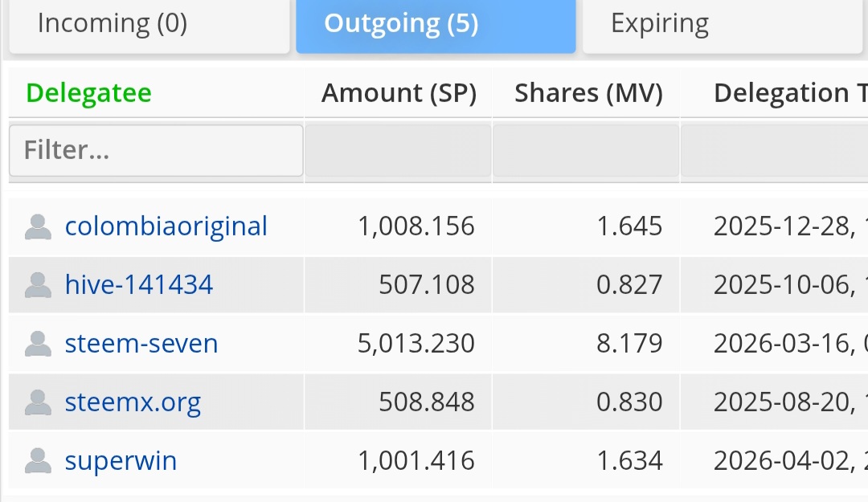Go to the superwin account link
Screen dimensions: 868x502
pos(121,461)
